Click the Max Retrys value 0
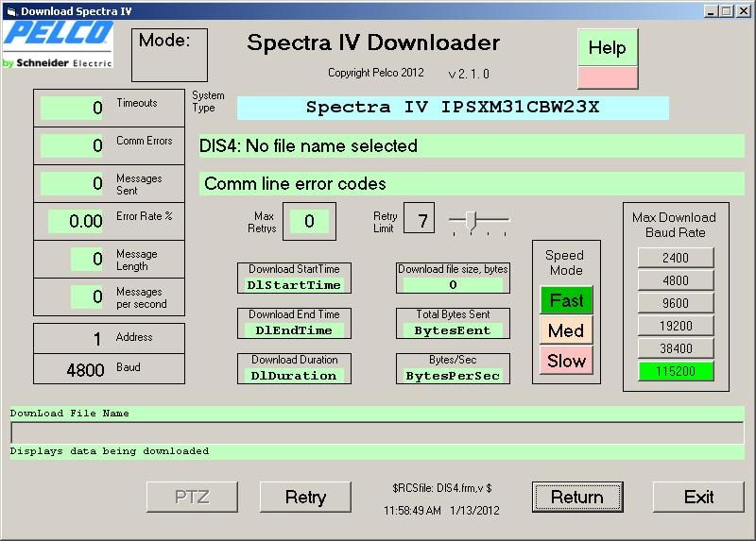This screenshot has height=541, width=756. pos(309,221)
